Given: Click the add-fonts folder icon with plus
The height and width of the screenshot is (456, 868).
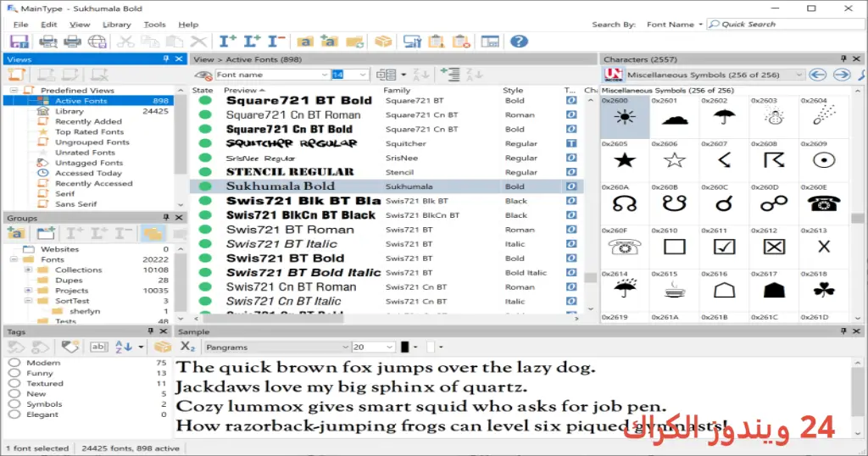Looking at the screenshot, I should (x=330, y=42).
